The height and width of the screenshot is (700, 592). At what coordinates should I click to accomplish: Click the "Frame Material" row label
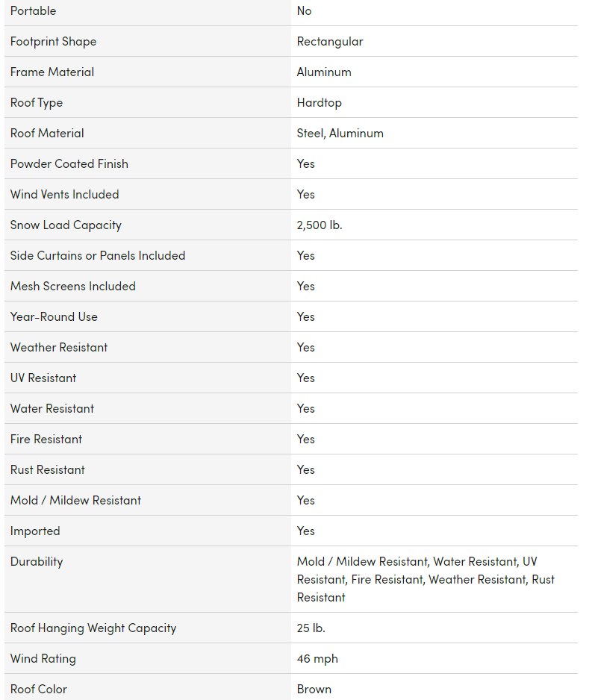tap(52, 72)
